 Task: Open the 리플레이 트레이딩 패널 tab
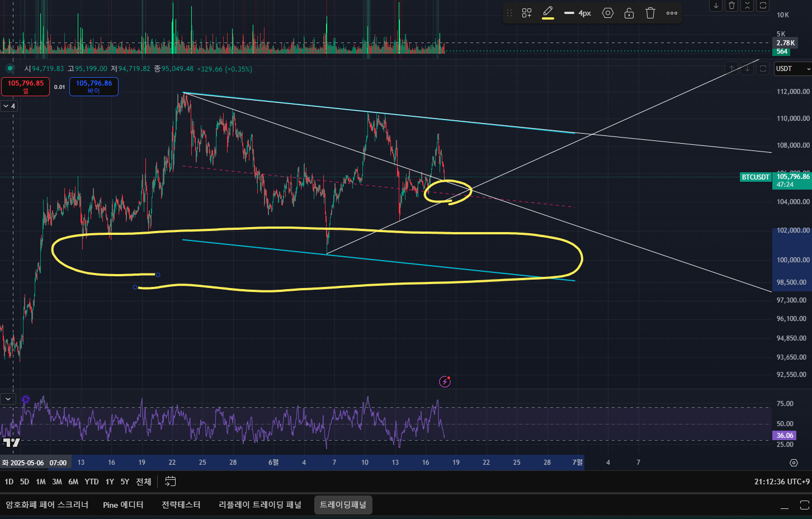260,505
